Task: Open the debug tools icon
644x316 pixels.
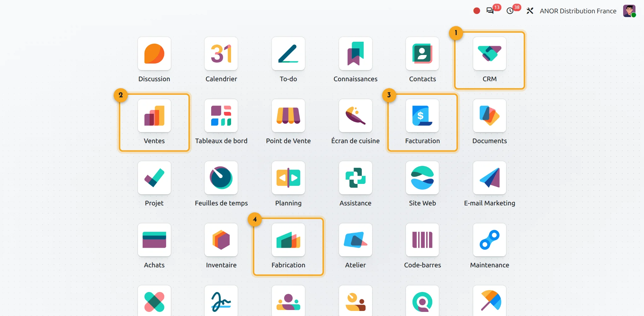Action: tap(530, 11)
